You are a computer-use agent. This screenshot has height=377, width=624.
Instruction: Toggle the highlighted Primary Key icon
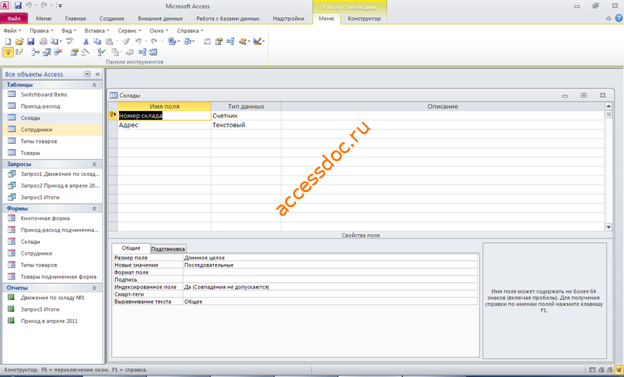click(x=8, y=52)
